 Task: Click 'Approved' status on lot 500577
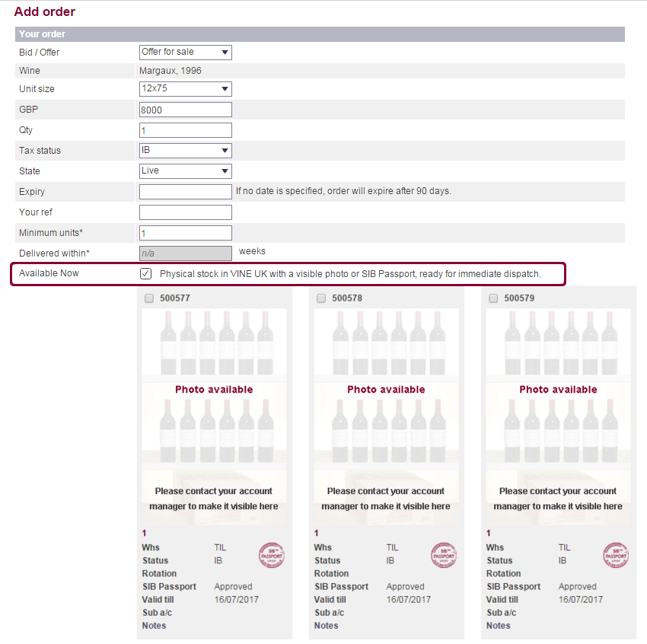[233, 587]
